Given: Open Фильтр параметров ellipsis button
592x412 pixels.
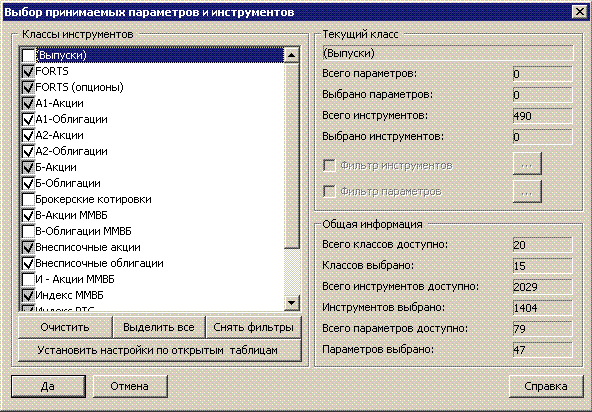Looking at the screenshot, I should pos(527,191).
